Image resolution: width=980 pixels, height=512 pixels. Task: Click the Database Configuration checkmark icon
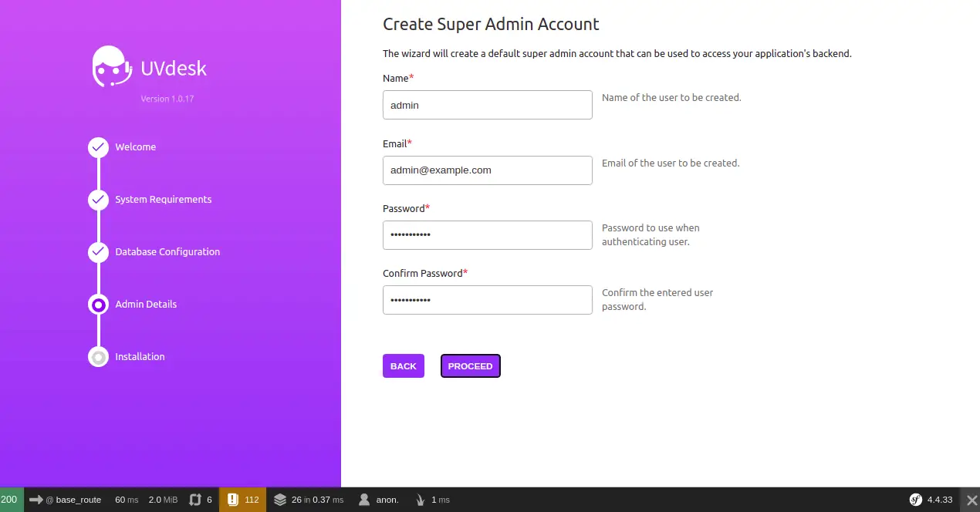click(x=98, y=252)
